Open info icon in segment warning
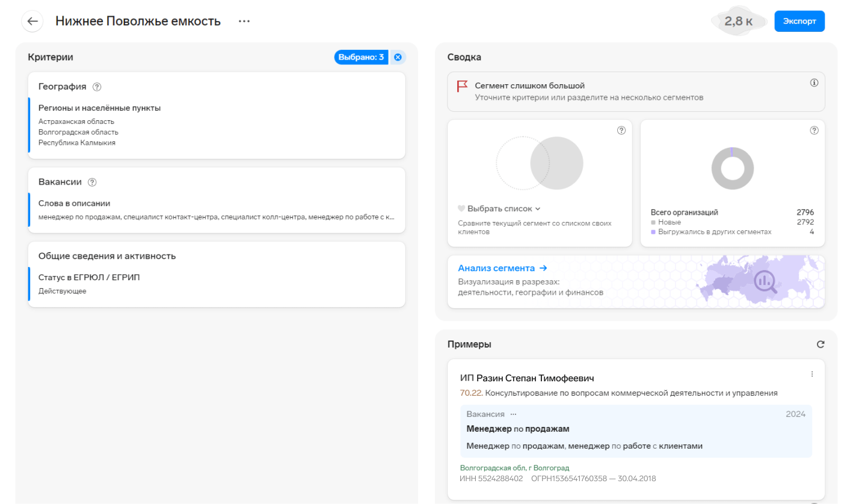This screenshot has height=504, width=853. (815, 83)
